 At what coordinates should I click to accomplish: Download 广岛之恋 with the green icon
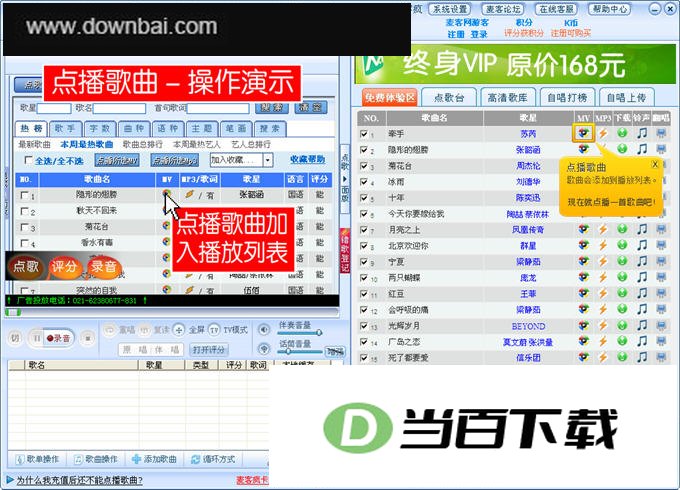(x=622, y=341)
